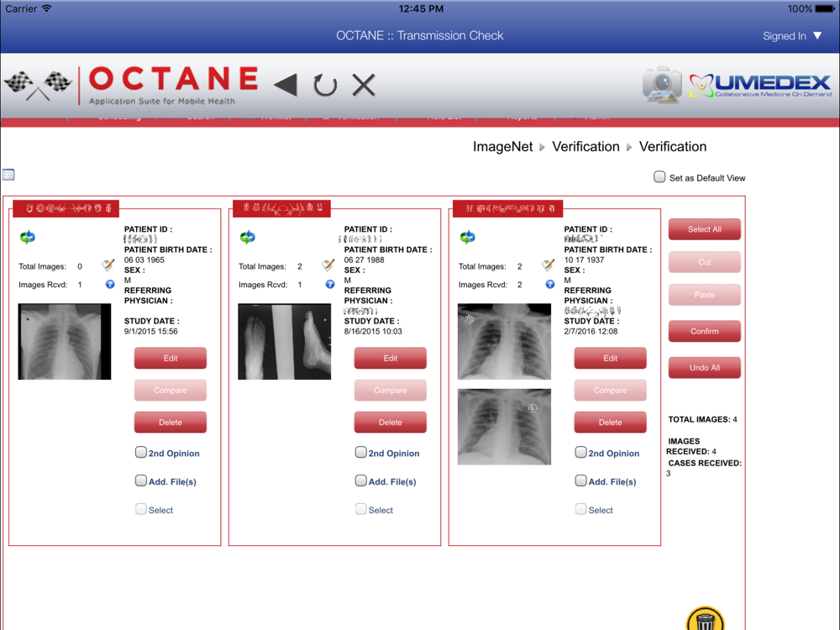Click Edit for the 2/7/2016 study
This screenshot has width=840, height=630.
[x=610, y=358]
